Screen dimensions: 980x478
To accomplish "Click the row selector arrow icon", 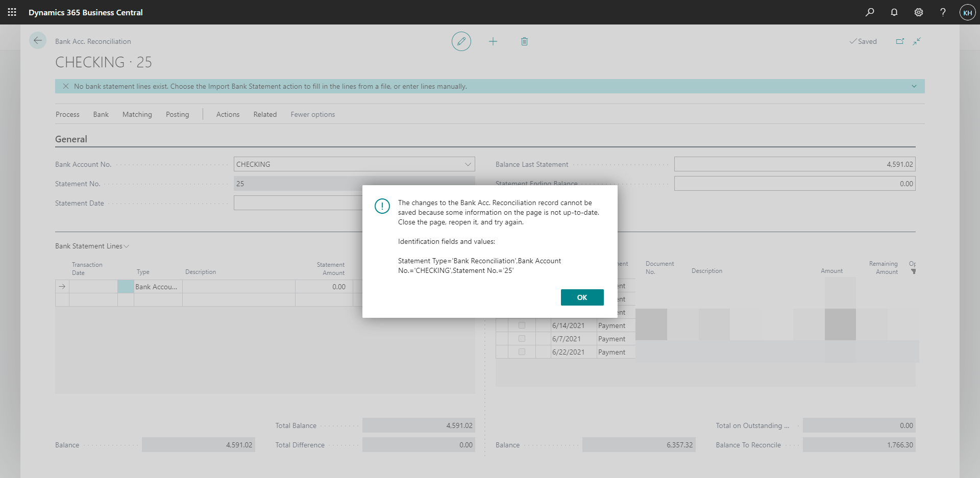I will pyautogui.click(x=62, y=287).
